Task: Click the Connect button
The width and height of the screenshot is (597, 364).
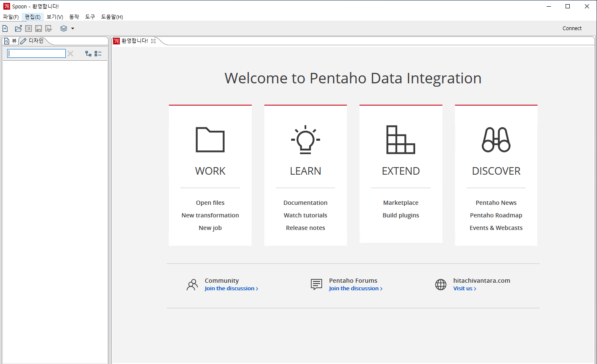Action: point(572,28)
